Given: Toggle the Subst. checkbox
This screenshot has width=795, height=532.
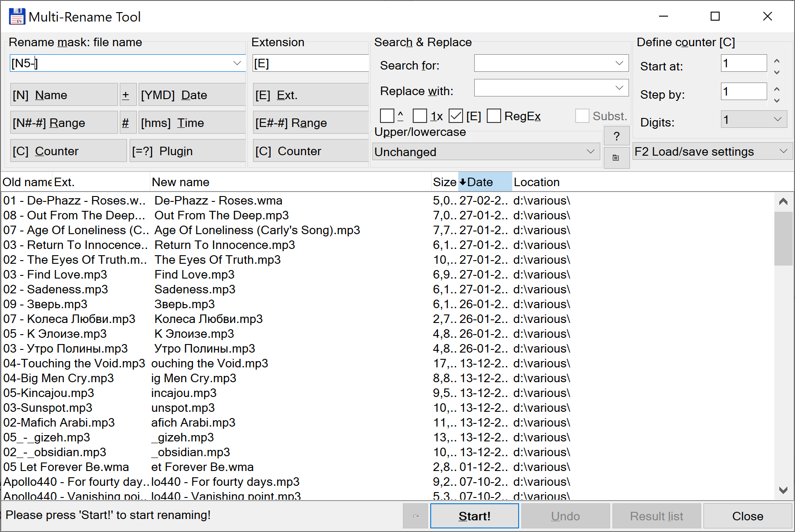Looking at the screenshot, I should [x=582, y=116].
